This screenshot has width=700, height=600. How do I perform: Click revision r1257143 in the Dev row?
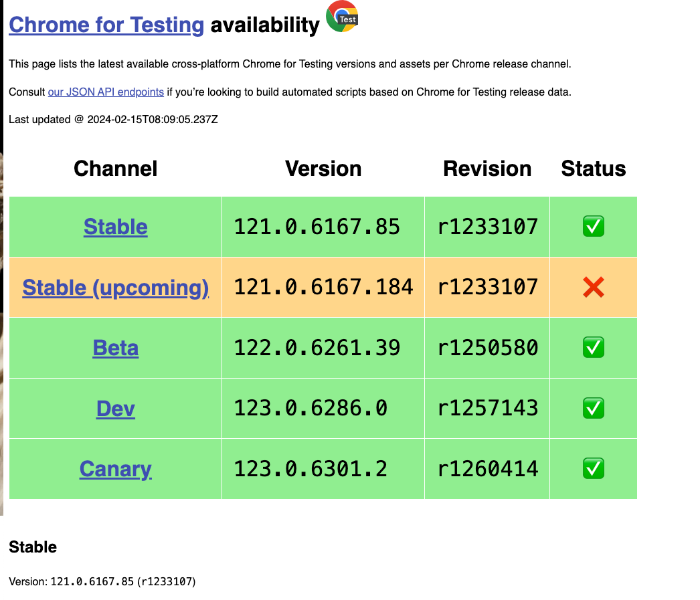pyautogui.click(x=488, y=408)
